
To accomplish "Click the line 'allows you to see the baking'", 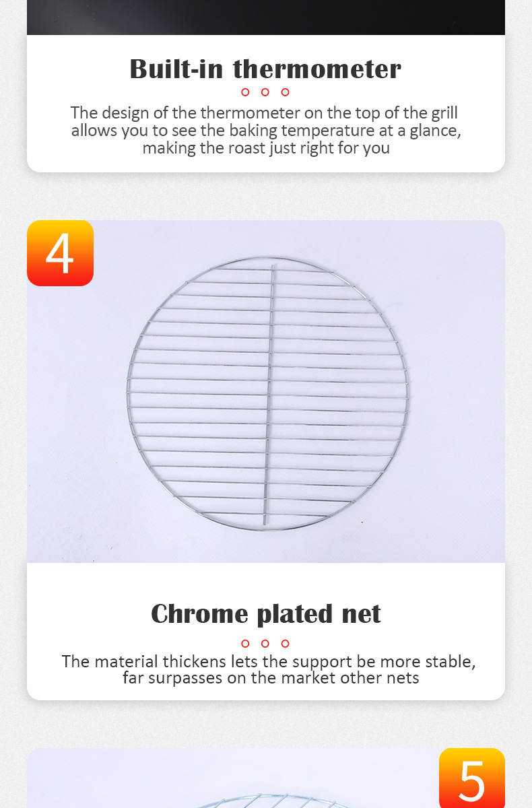I will click(x=266, y=130).
